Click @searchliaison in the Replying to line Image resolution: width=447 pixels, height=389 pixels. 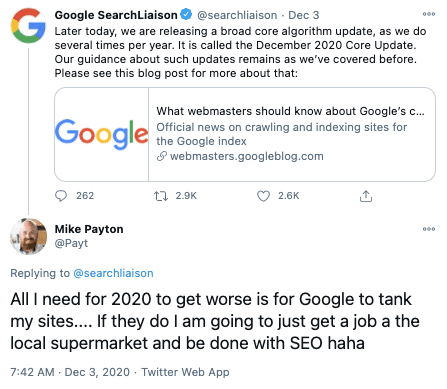[113, 273]
